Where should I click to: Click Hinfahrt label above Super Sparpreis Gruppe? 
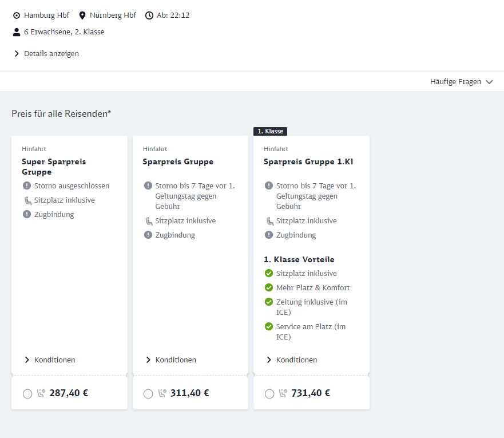coord(34,149)
